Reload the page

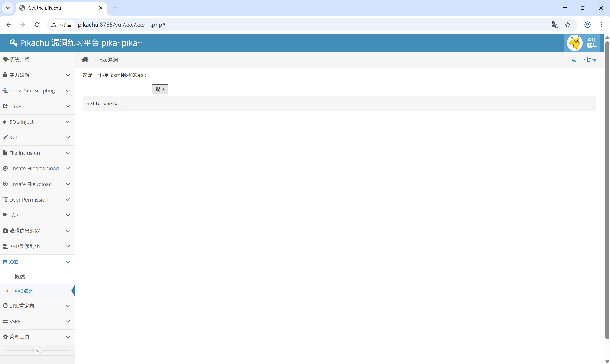(37, 25)
